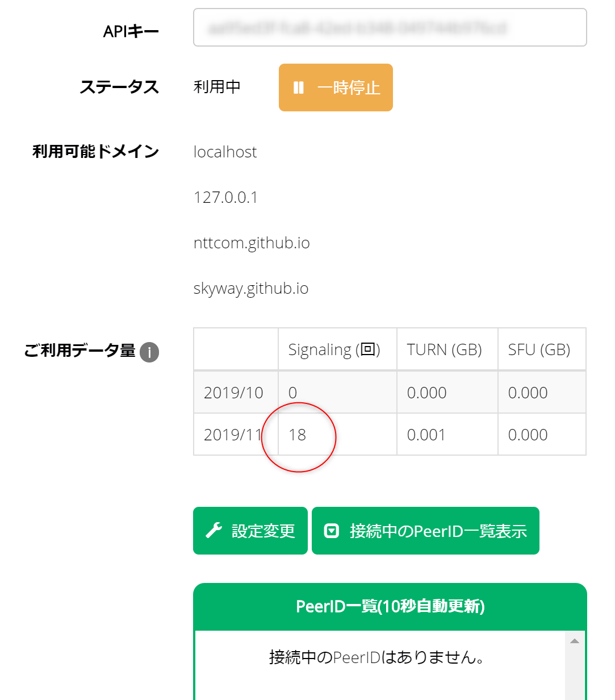Select the 127.0.0.1 domain entry
615x700 pixels.
pyautogui.click(x=225, y=198)
